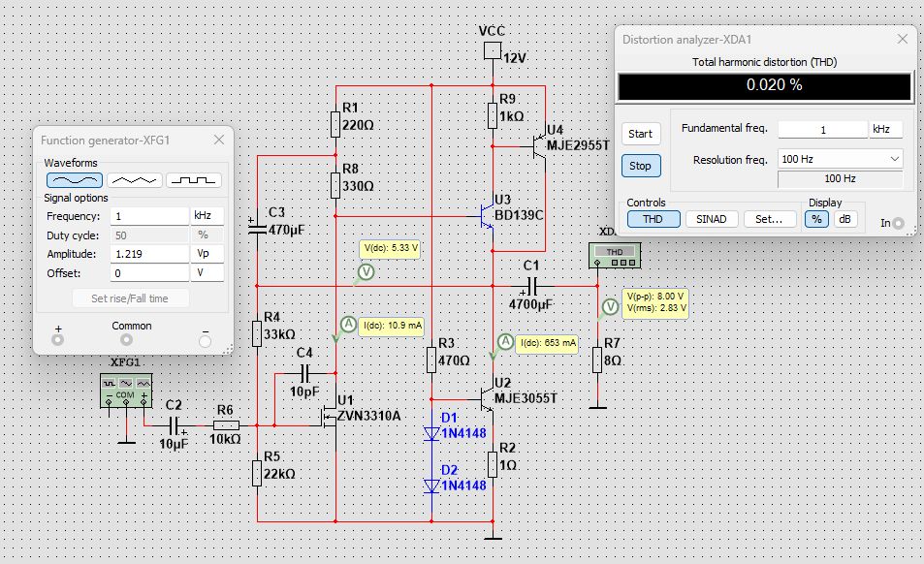Click the Frequency input field
This screenshot has width=924, height=564.
coord(149,216)
